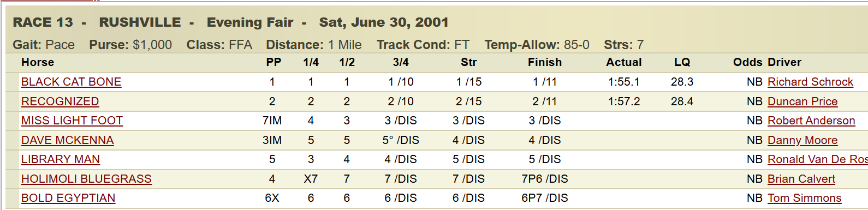Open the BOLD EGYPTIAN horse page
868x210 pixels.
tap(68, 198)
